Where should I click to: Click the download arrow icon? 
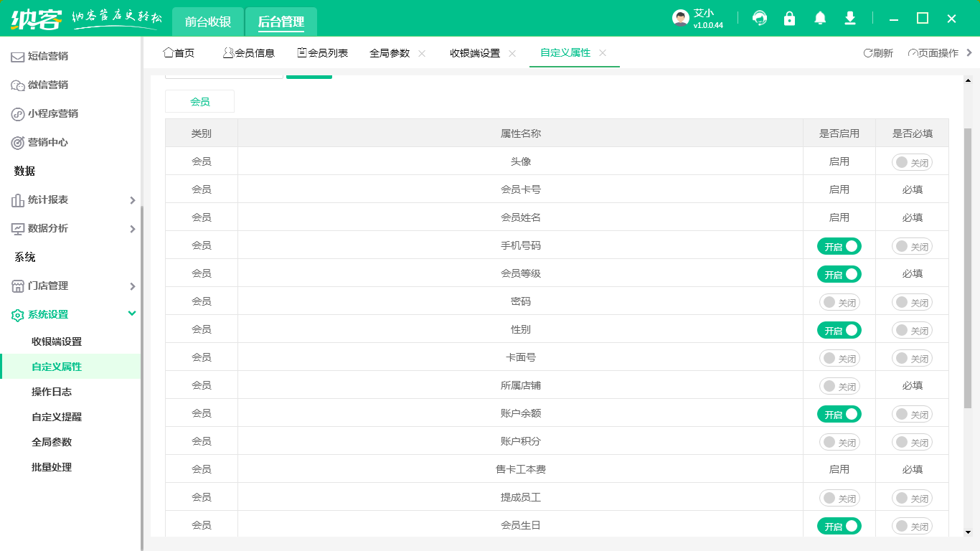(850, 19)
